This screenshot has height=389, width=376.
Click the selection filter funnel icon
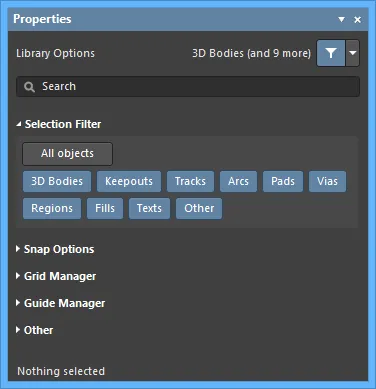[x=331, y=53]
